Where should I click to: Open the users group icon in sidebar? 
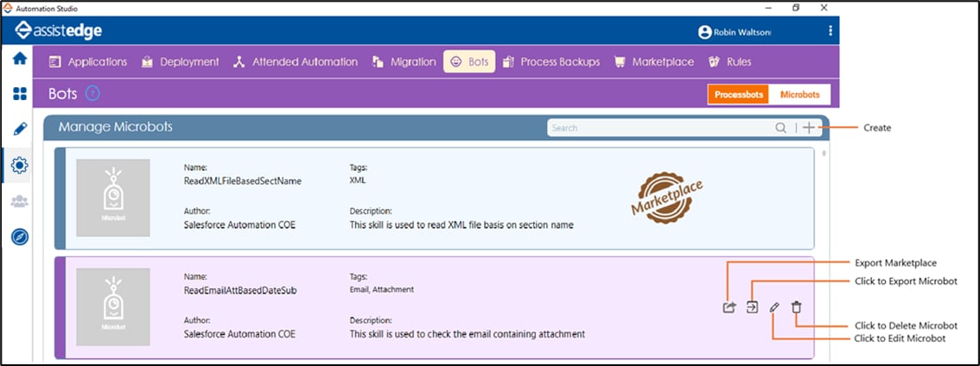pyautogui.click(x=19, y=201)
